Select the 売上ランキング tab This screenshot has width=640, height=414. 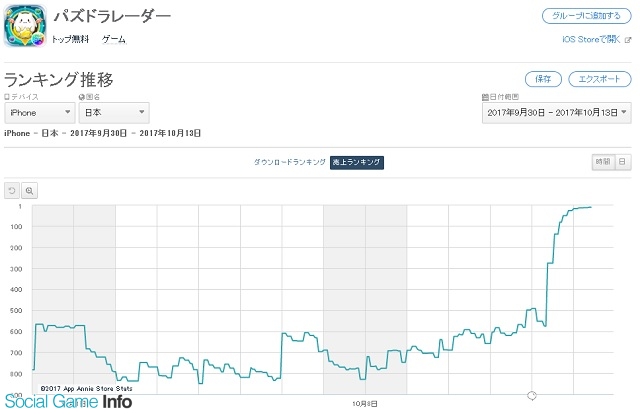[357, 162]
